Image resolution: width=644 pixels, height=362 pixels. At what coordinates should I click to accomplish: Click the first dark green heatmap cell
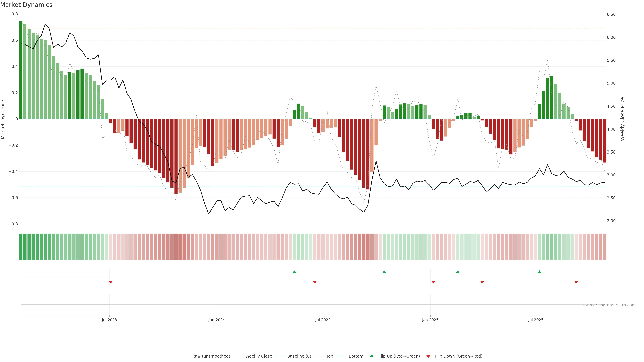[21, 247]
